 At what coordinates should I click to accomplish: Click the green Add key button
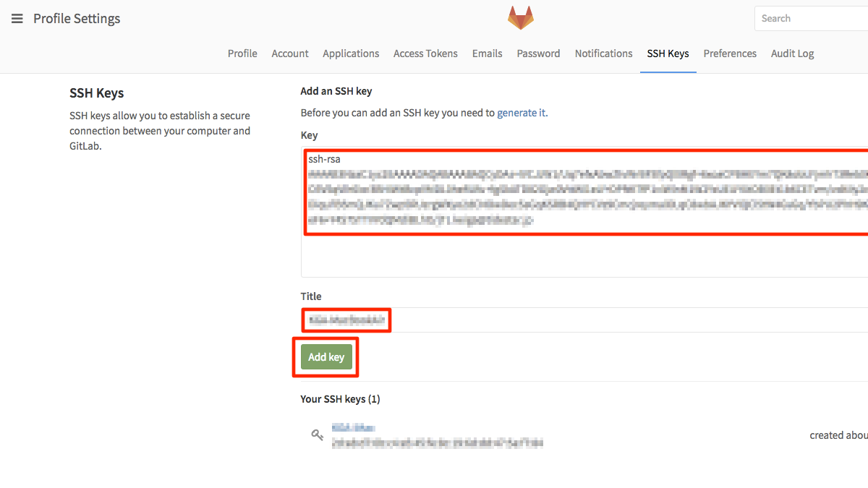(x=326, y=357)
